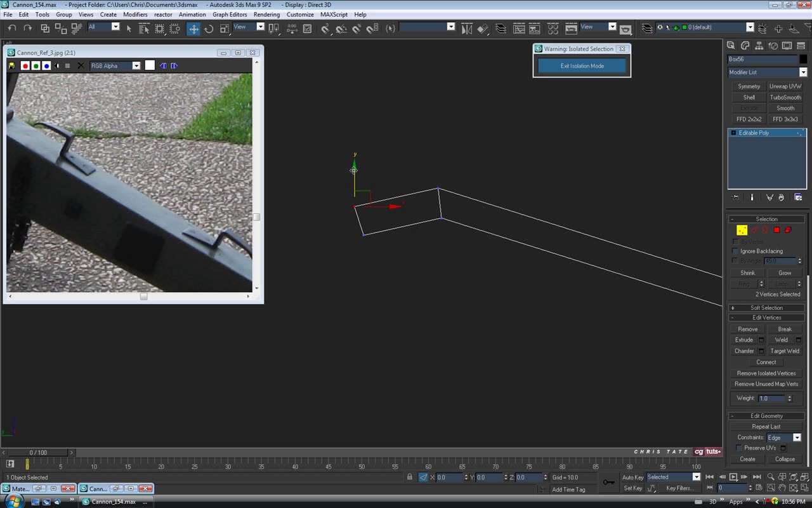Toggle Window/Crossing selection mode icon

175,28
